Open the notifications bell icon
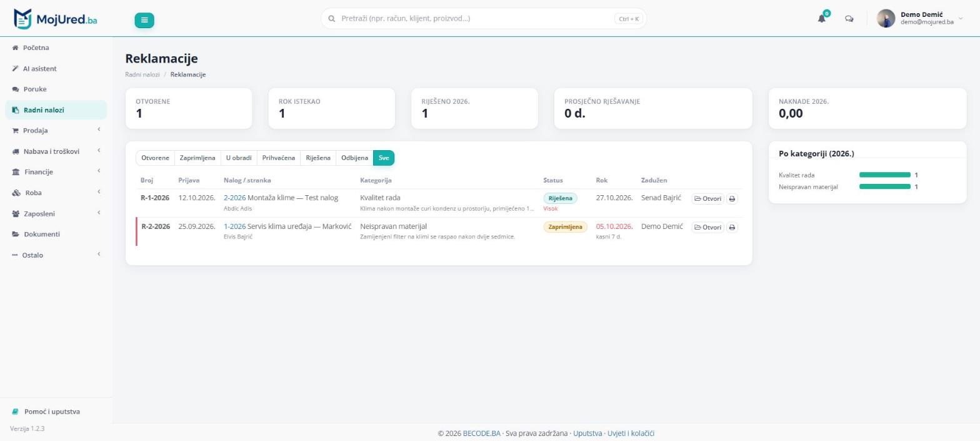 click(x=822, y=19)
